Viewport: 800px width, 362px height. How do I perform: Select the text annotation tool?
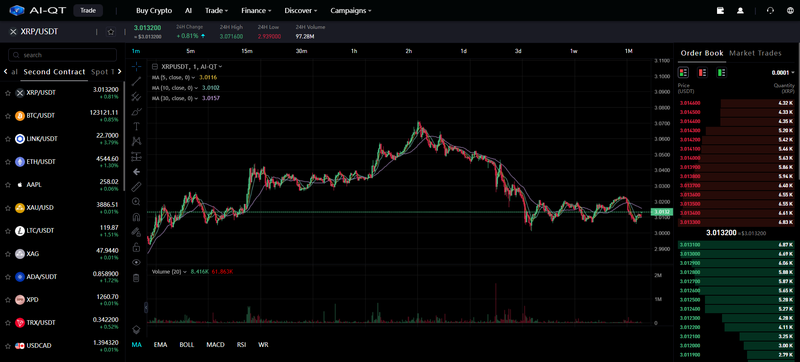point(136,126)
